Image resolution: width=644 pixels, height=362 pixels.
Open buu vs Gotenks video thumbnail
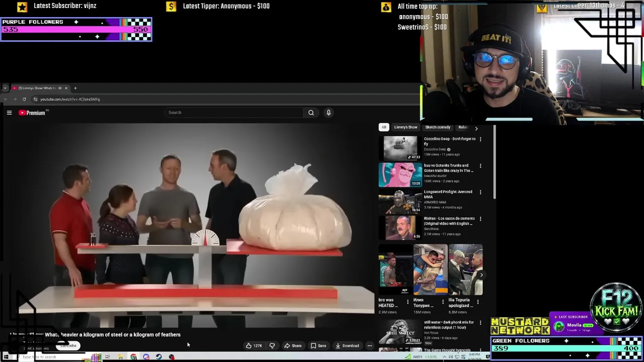(x=400, y=175)
